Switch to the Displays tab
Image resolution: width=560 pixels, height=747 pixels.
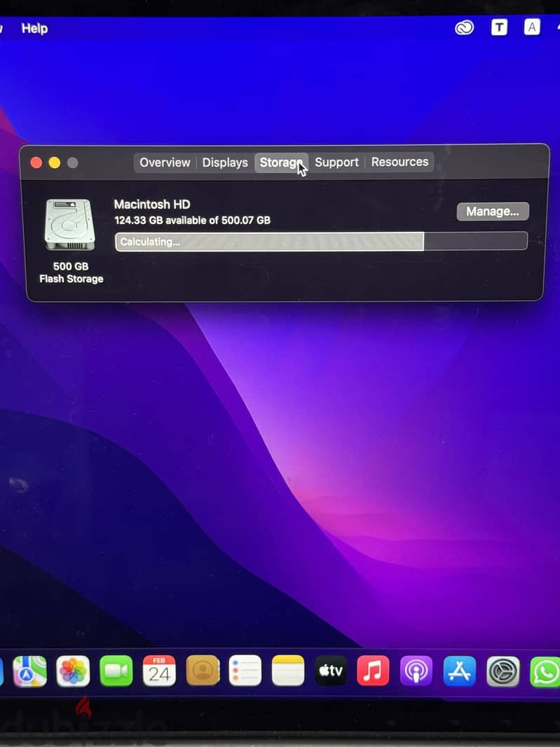pos(225,163)
